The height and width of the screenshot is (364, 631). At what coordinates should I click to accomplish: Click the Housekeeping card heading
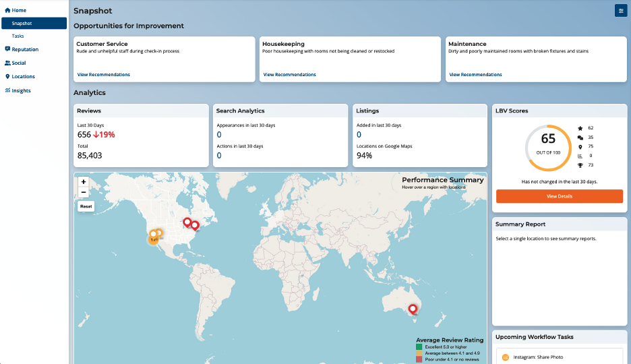[283, 44]
